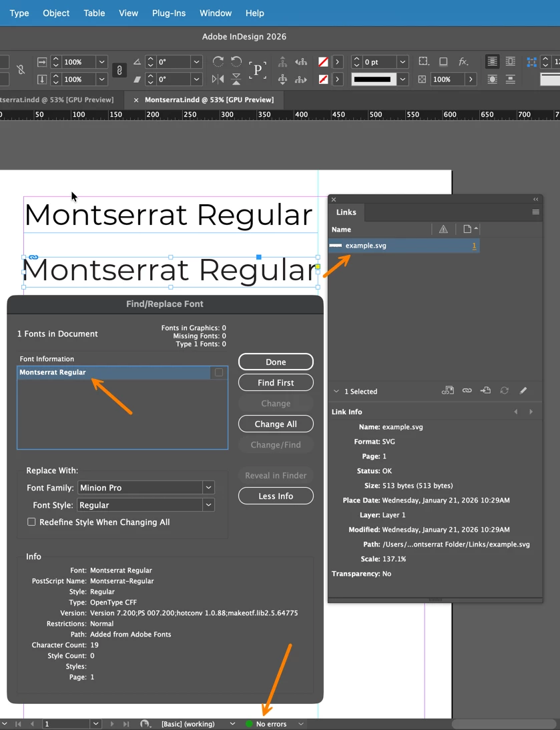Click the corner options icon
Viewport: 560px width, 730px height.
pos(424,61)
